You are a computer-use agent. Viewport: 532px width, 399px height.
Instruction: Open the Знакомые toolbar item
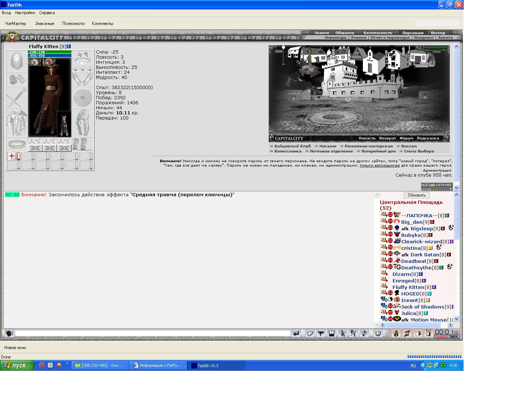45,24
